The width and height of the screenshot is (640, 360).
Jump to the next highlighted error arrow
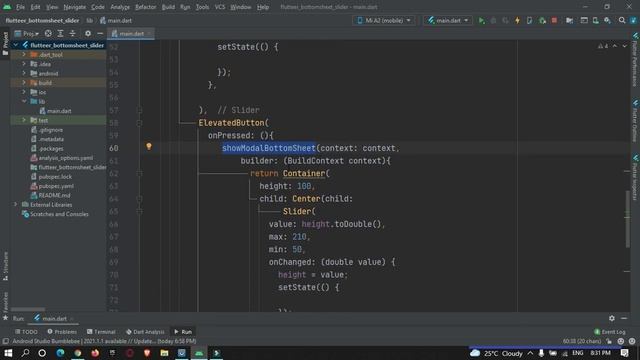625,46
